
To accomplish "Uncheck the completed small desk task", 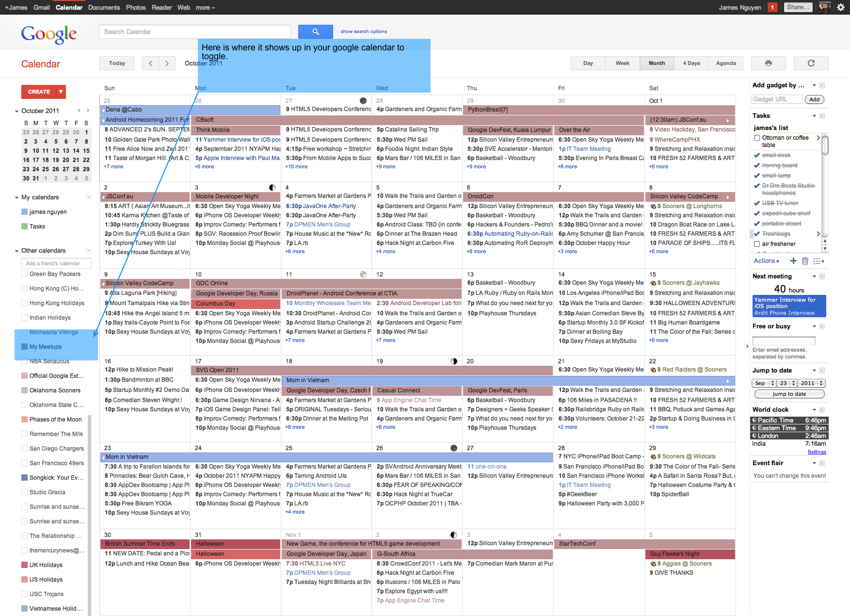I will coord(757,155).
